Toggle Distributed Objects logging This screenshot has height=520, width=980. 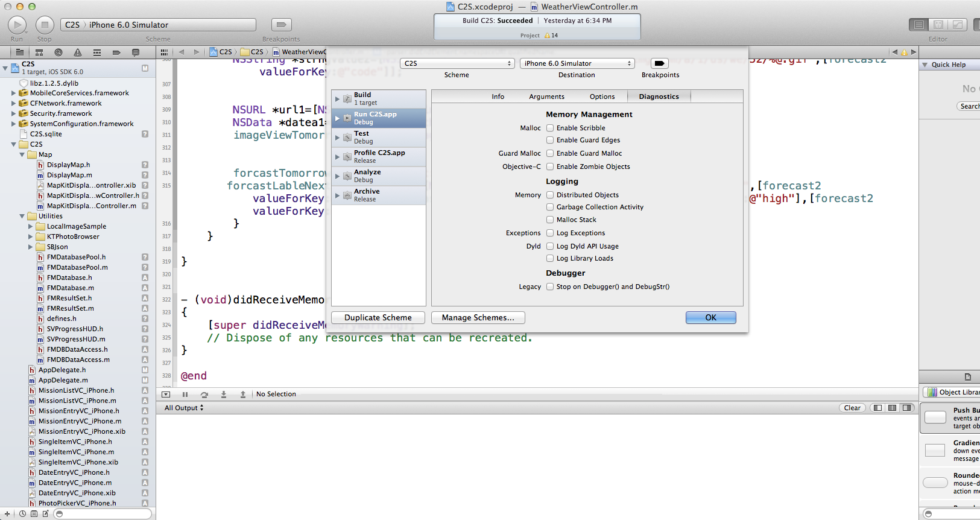550,195
